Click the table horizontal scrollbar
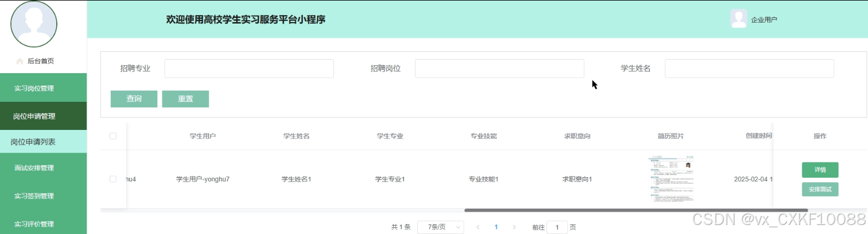868x234 pixels. pyautogui.click(x=636, y=210)
